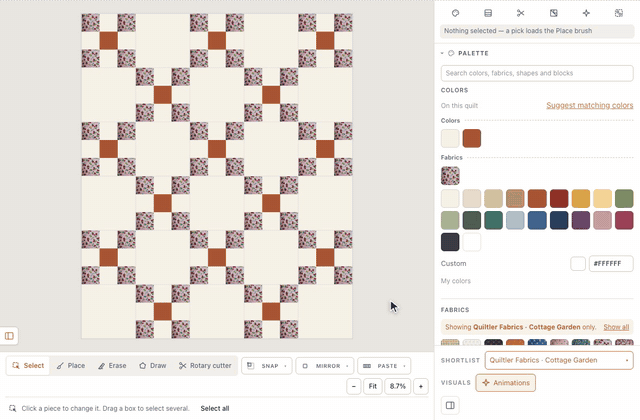Screen dimensions: 640x420
Task: Select the Select tool
Action: 28,366
